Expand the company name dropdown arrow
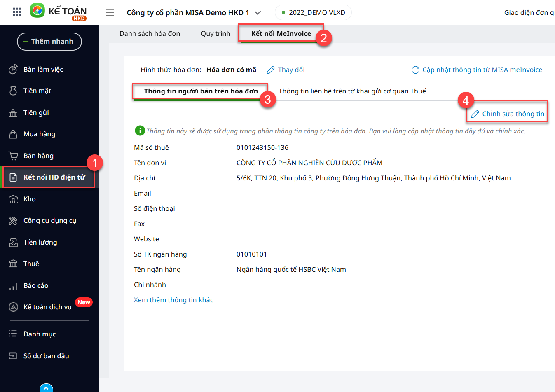This screenshot has height=392, width=555. tap(258, 13)
